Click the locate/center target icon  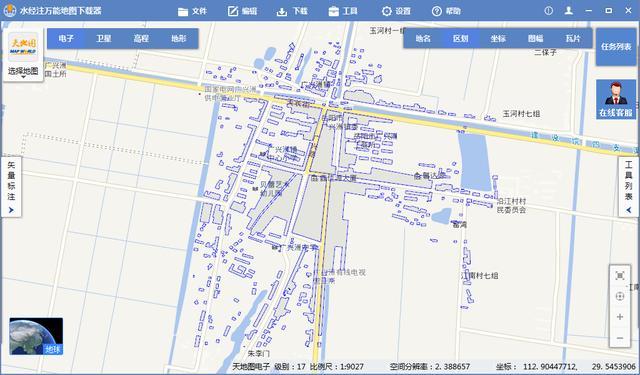pyautogui.click(x=620, y=297)
